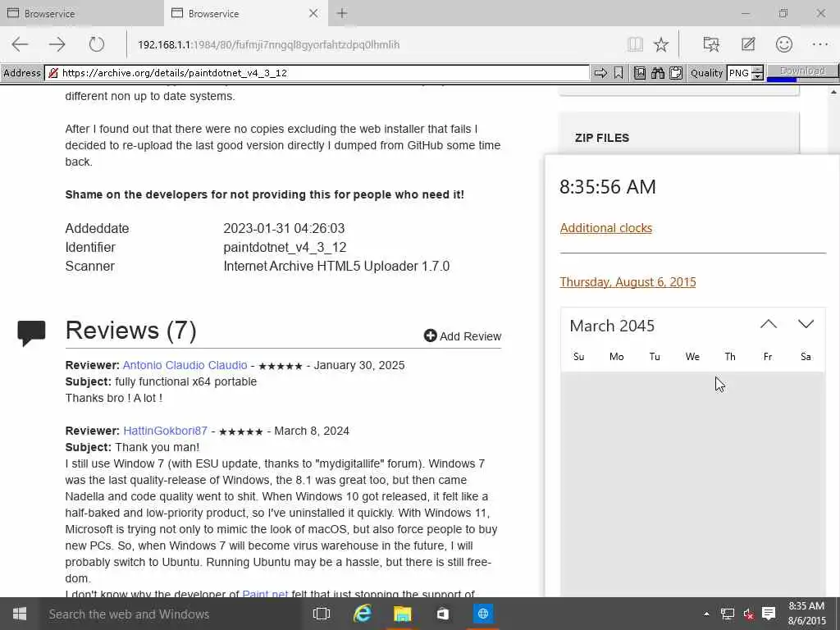The height and width of the screenshot is (630, 840).
Task: Click the Addeddate value 2023-01-31 04:26:03
Action: tap(284, 228)
